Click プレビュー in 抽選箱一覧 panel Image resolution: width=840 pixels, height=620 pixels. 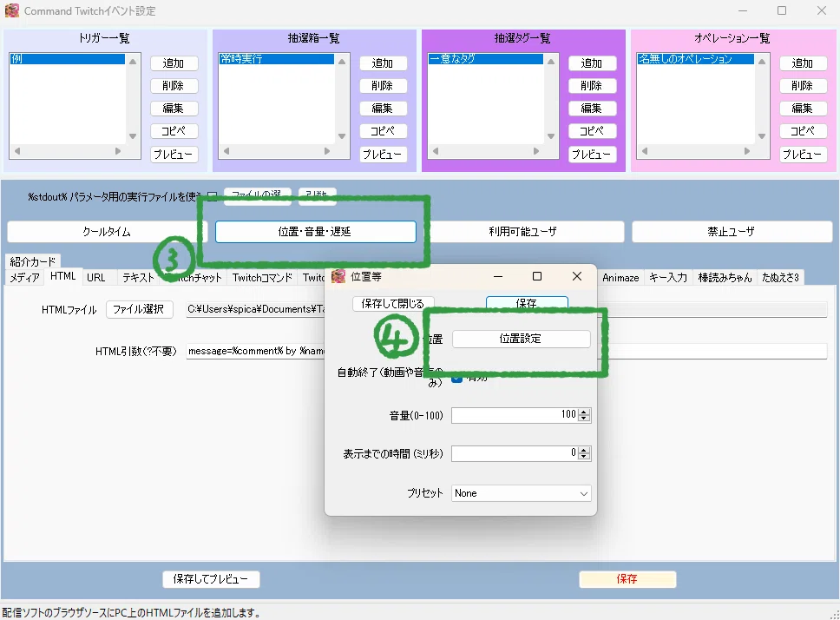click(x=383, y=155)
